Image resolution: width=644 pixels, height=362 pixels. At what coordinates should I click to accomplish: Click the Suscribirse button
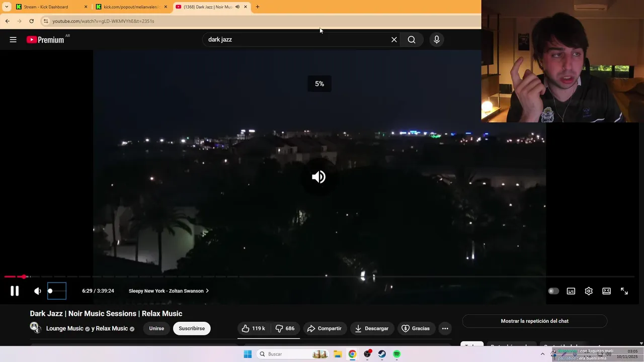point(192,328)
